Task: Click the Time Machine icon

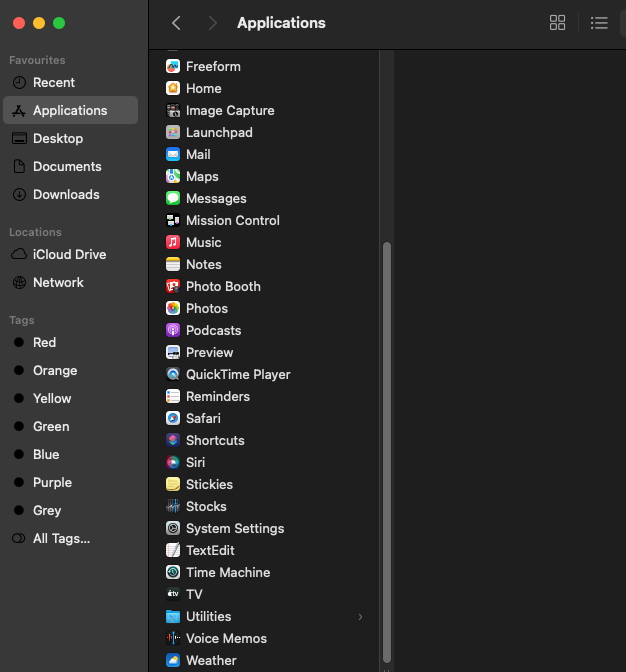Action: click(173, 573)
